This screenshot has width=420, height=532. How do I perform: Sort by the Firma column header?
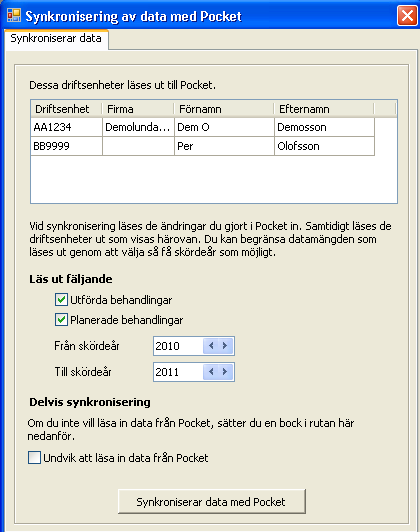[138, 109]
